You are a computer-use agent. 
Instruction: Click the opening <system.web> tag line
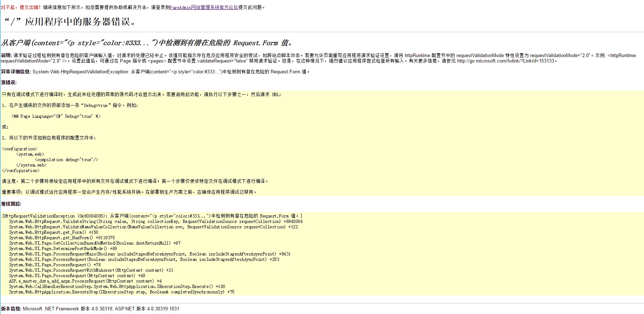pos(30,154)
